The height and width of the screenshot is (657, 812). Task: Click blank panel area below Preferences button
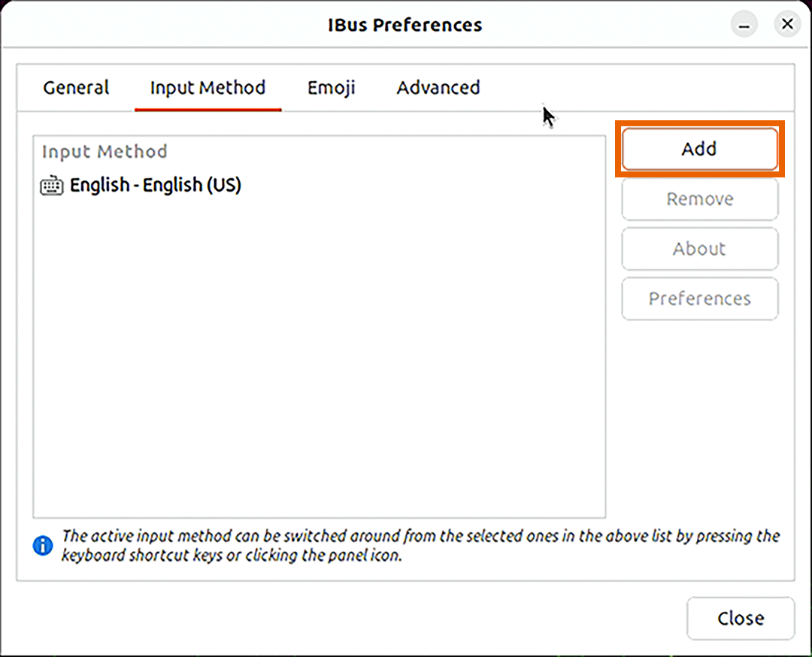(x=699, y=421)
